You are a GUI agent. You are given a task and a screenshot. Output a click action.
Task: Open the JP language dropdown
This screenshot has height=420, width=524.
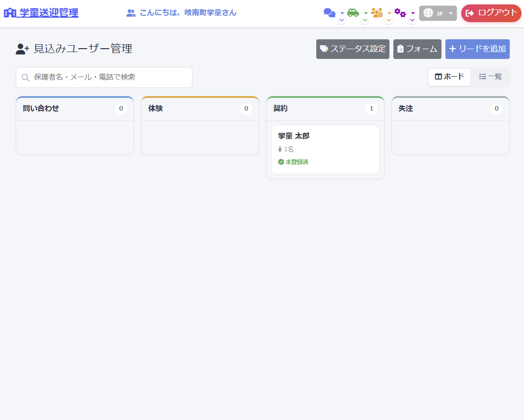pos(438,13)
